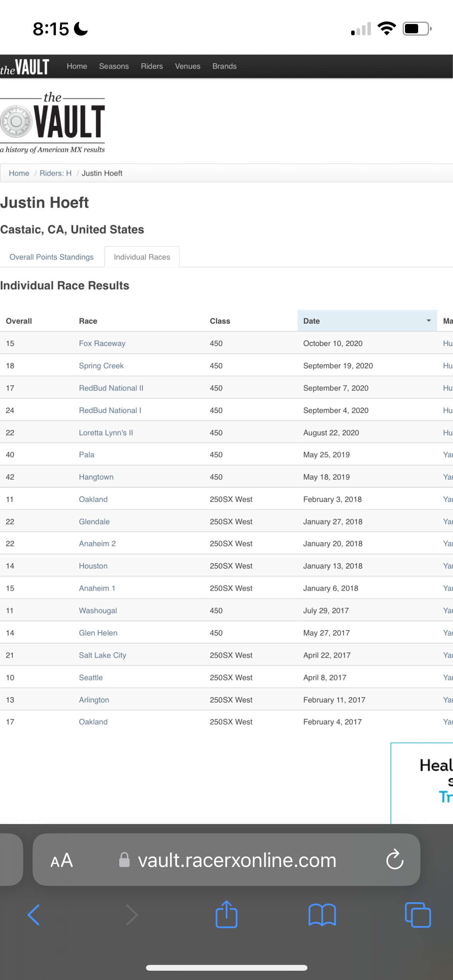The height and width of the screenshot is (980, 453).
Task: Open the Fox Raceway race link
Action: pyautogui.click(x=102, y=343)
